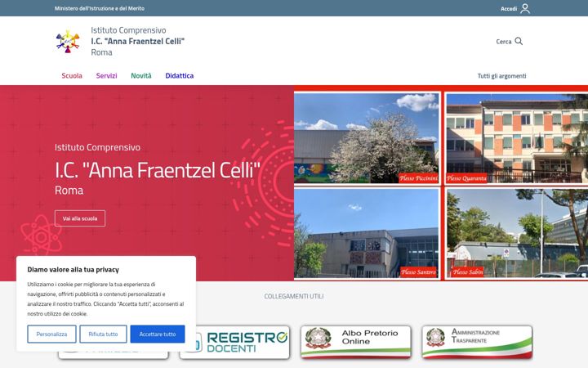Open the Didattica menu item
588x368 pixels.
tap(179, 75)
